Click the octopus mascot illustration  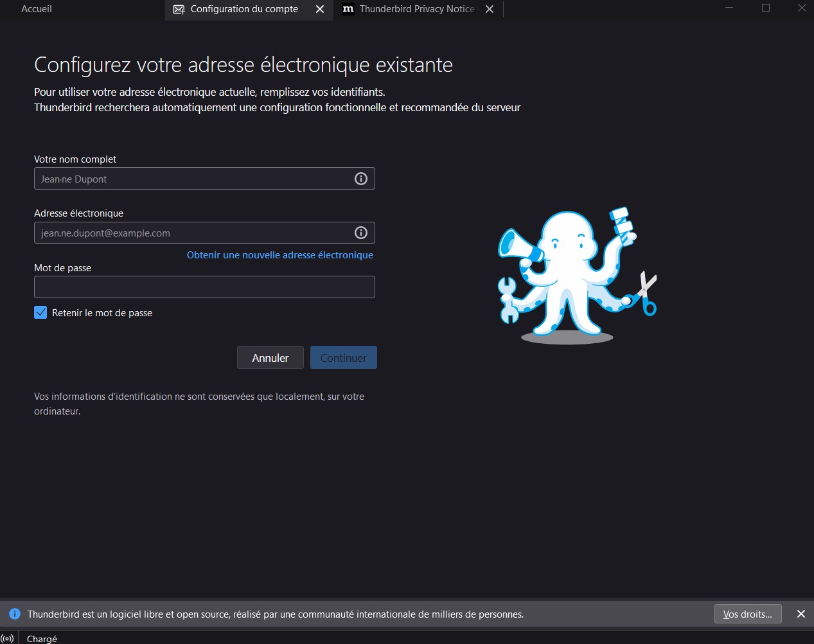pyautogui.click(x=575, y=275)
